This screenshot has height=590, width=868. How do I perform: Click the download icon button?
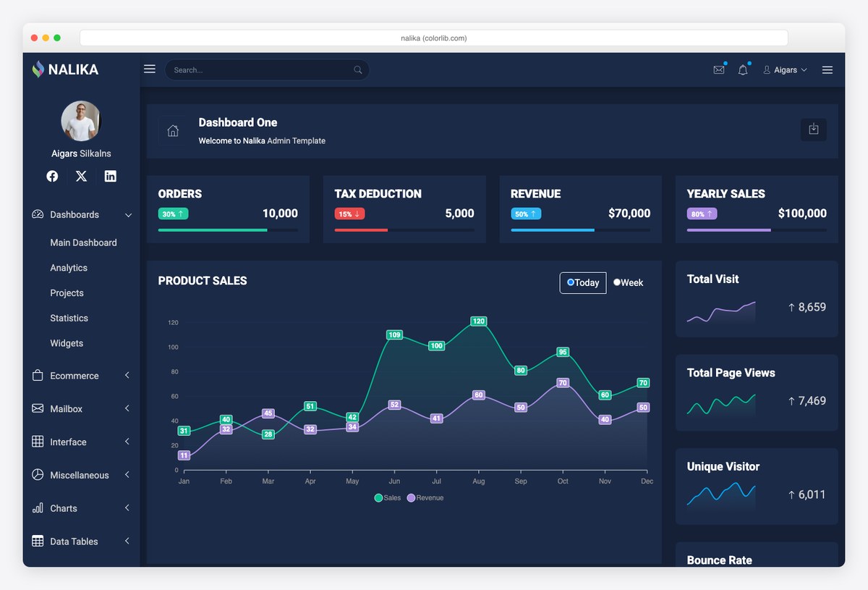(x=814, y=130)
